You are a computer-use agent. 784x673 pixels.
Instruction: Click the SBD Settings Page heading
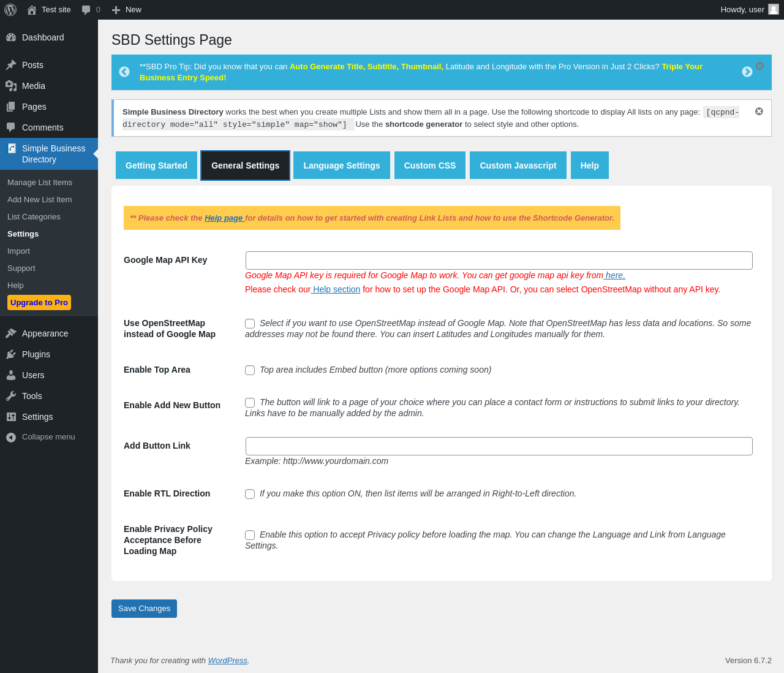(171, 40)
